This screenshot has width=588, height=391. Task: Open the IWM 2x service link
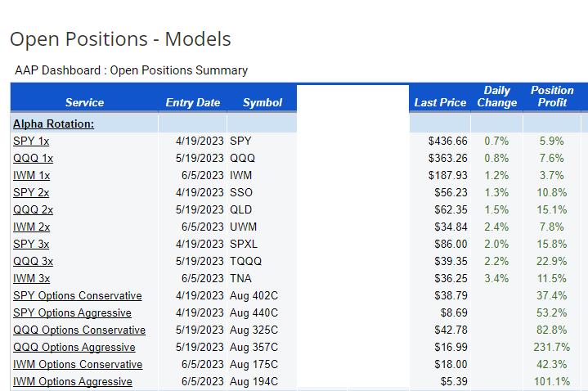pyautogui.click(x=32, y=227)
